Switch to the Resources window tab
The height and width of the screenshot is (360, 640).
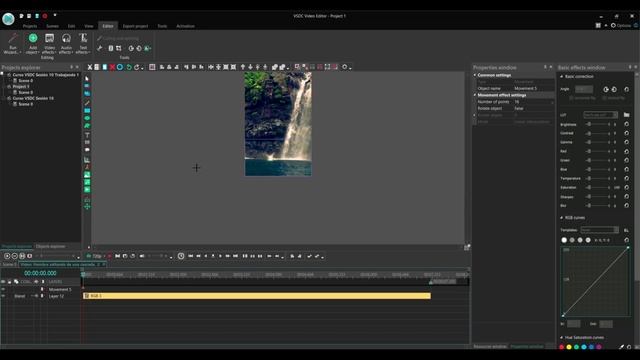click(490, 347)
